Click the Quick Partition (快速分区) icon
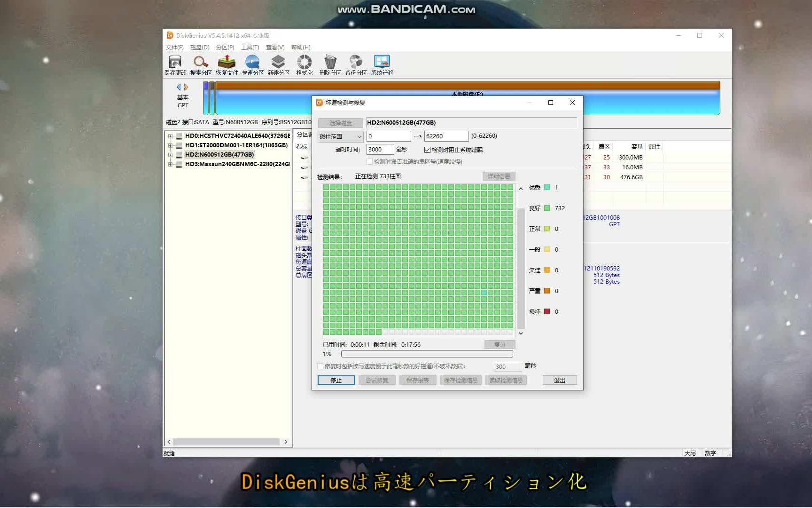 click(253, 65)
